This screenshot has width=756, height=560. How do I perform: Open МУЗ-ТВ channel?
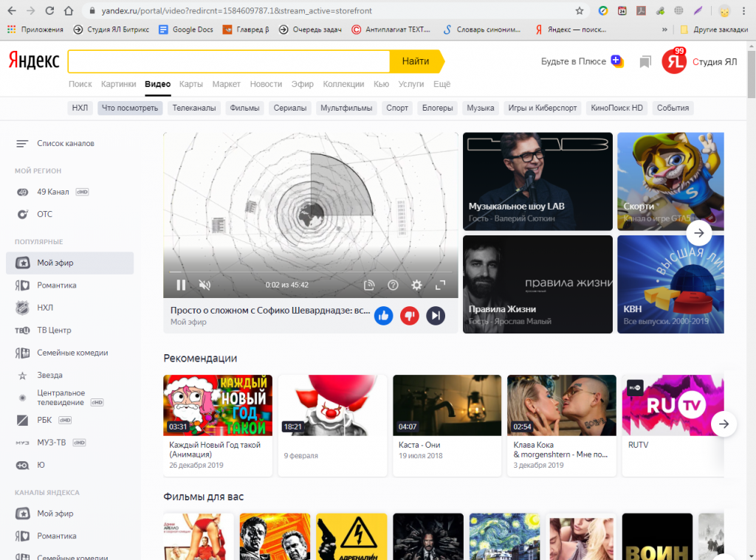[x=70, y=443]
